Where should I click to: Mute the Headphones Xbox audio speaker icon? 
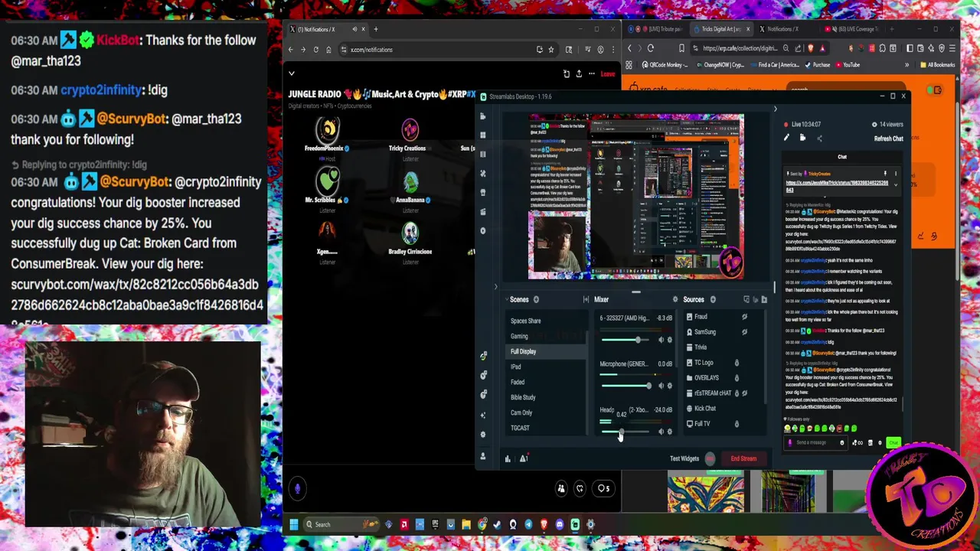pos(661,432)
